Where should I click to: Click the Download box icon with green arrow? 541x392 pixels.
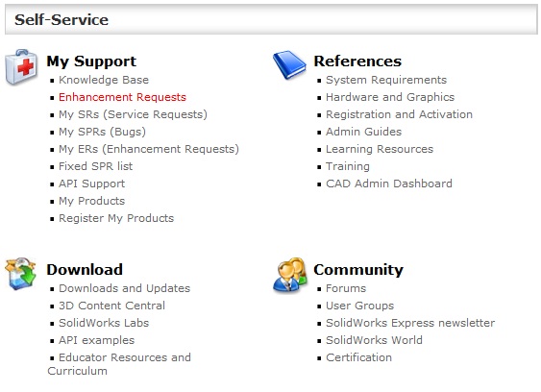pos(21,273)
